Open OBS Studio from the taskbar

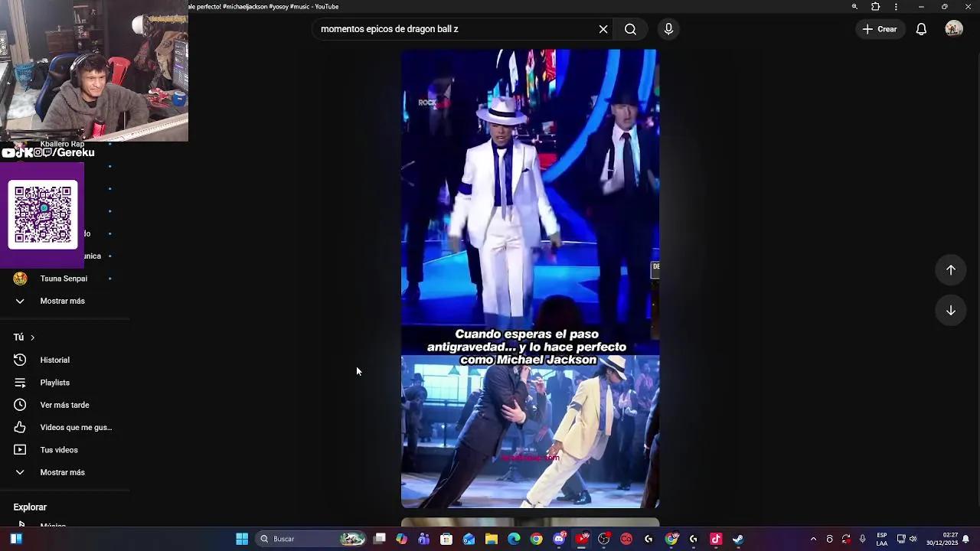604,539
